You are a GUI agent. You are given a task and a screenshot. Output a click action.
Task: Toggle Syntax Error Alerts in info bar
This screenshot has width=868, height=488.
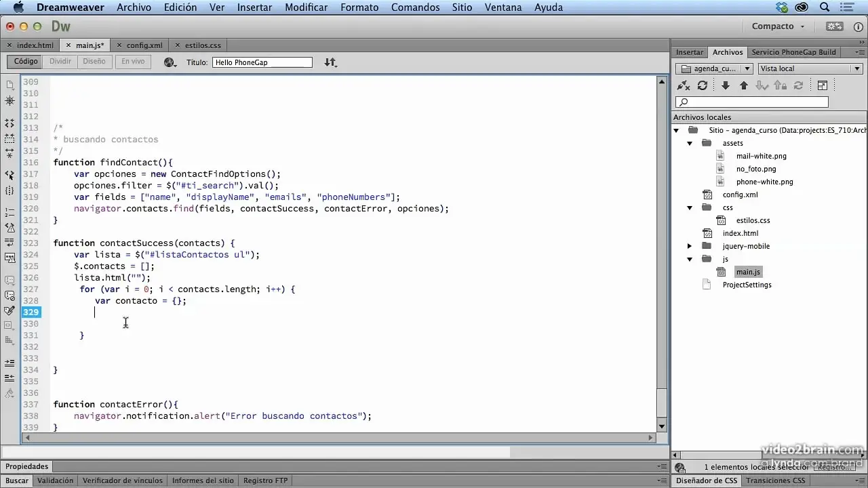point(9,258)
